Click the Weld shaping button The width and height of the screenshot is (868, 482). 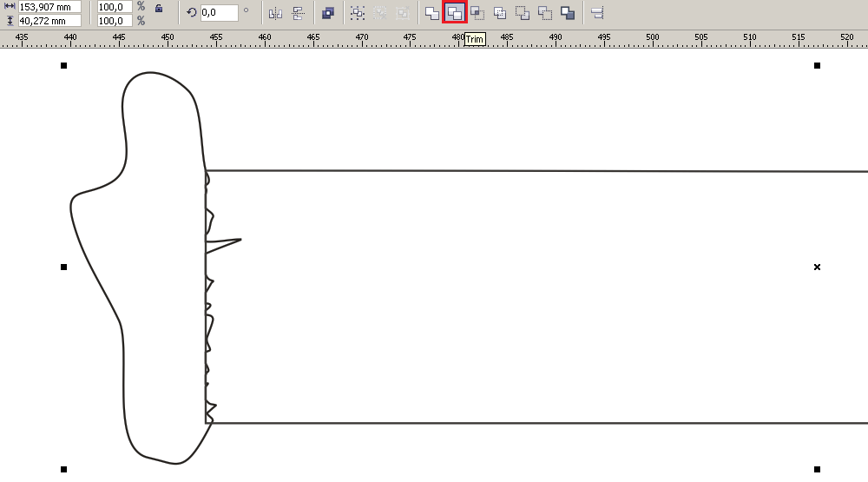tap(431, 13)
